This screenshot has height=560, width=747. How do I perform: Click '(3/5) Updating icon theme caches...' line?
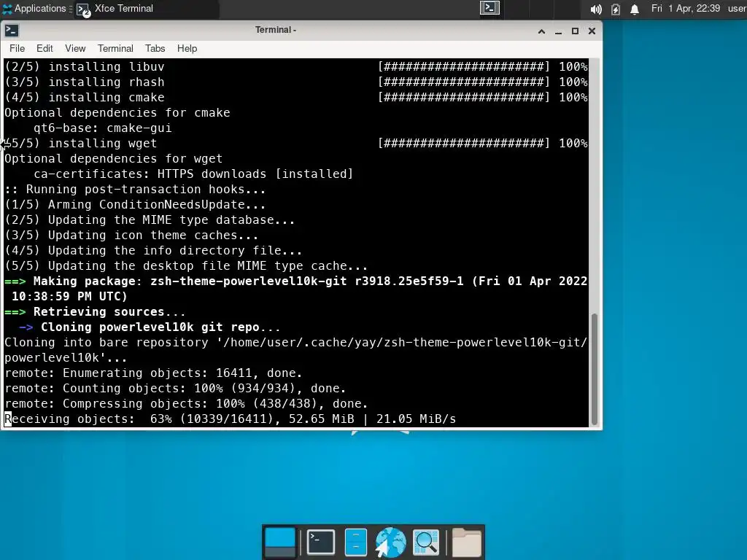[x=131, y=236]
